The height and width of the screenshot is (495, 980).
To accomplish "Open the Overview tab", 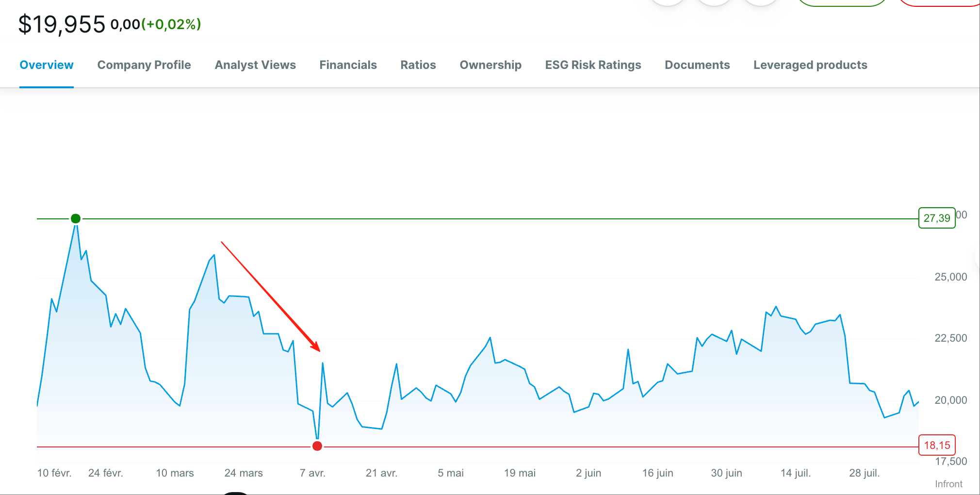I will pos(47,65).
